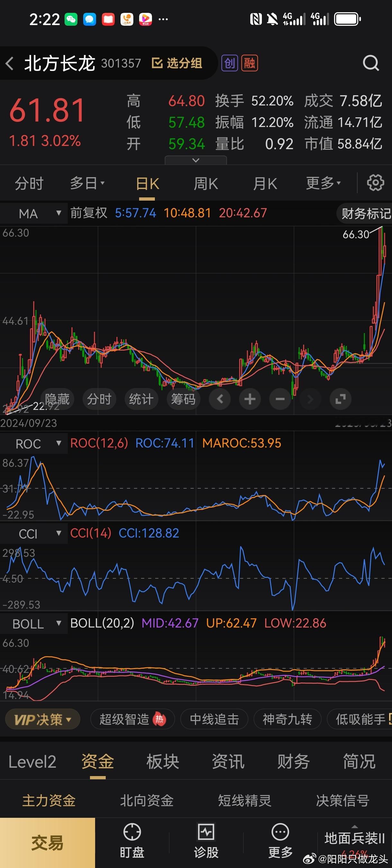Screen dimensions: 392x868
Task: Shift chart left with the arrow button
Action: click(219, 399)
